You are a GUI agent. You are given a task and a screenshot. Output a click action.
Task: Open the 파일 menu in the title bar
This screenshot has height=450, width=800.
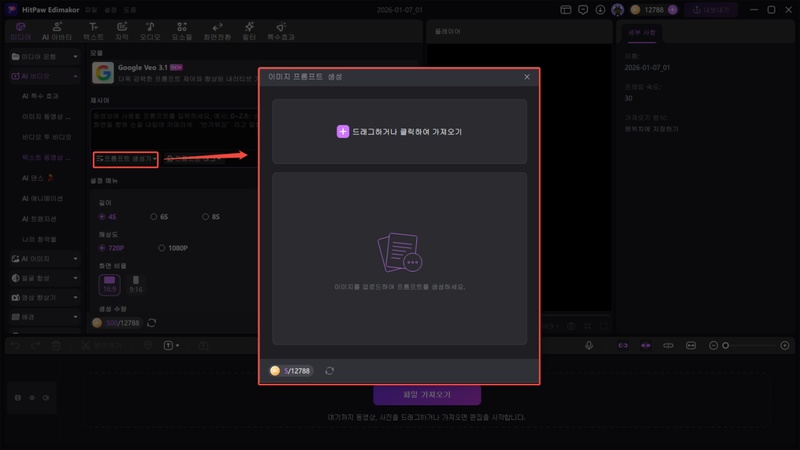(91, 10)
